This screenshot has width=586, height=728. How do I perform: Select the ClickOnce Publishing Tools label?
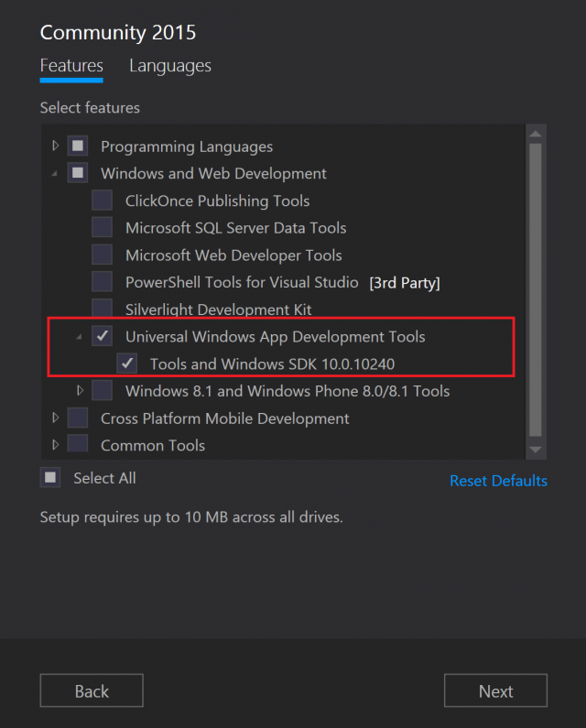tap(217, 201)
